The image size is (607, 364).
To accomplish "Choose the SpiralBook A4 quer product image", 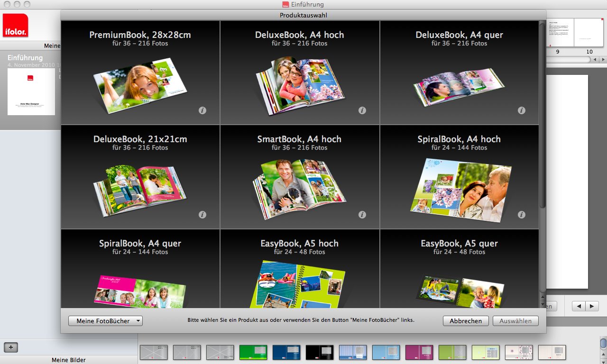I will (140, 291).
